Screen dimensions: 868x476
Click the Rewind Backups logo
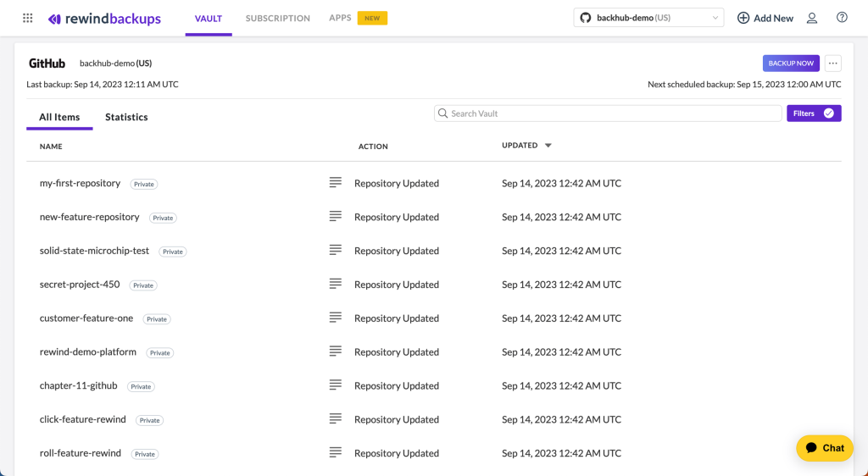tap(104, 19)
